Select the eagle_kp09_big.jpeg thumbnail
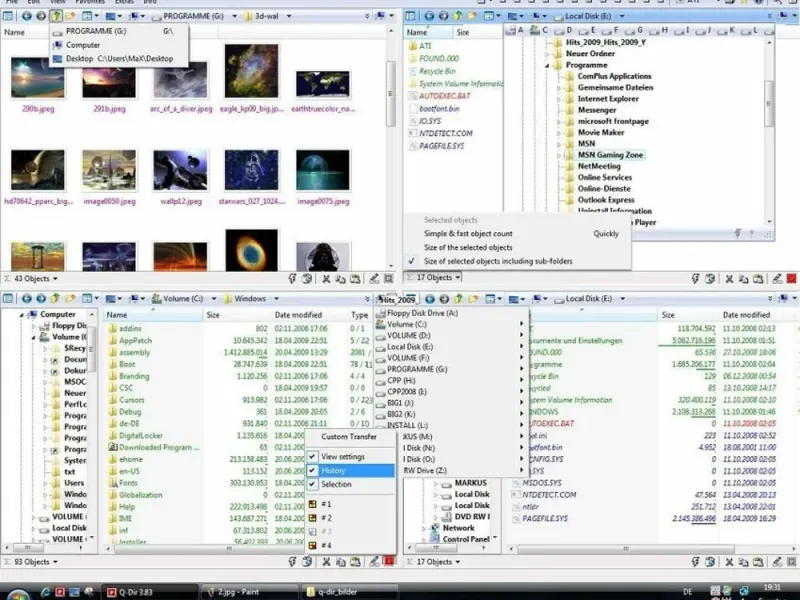 [252, 72]
